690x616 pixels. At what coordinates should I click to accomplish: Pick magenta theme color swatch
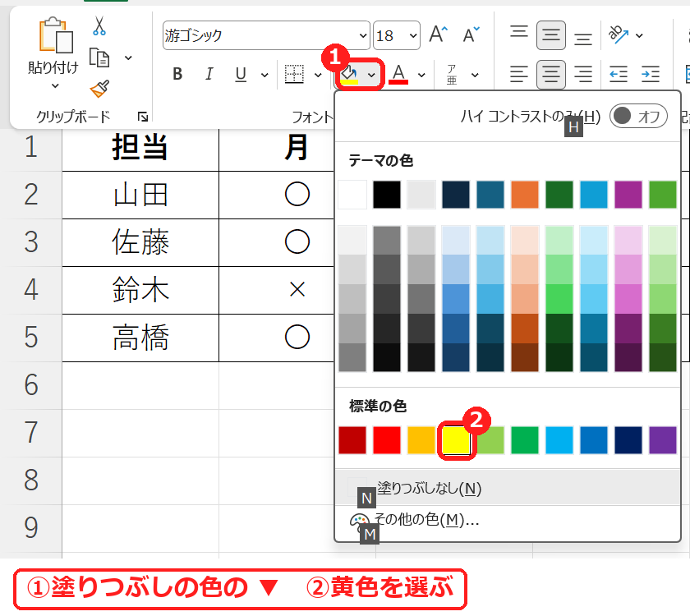click(x=628, y=194)
